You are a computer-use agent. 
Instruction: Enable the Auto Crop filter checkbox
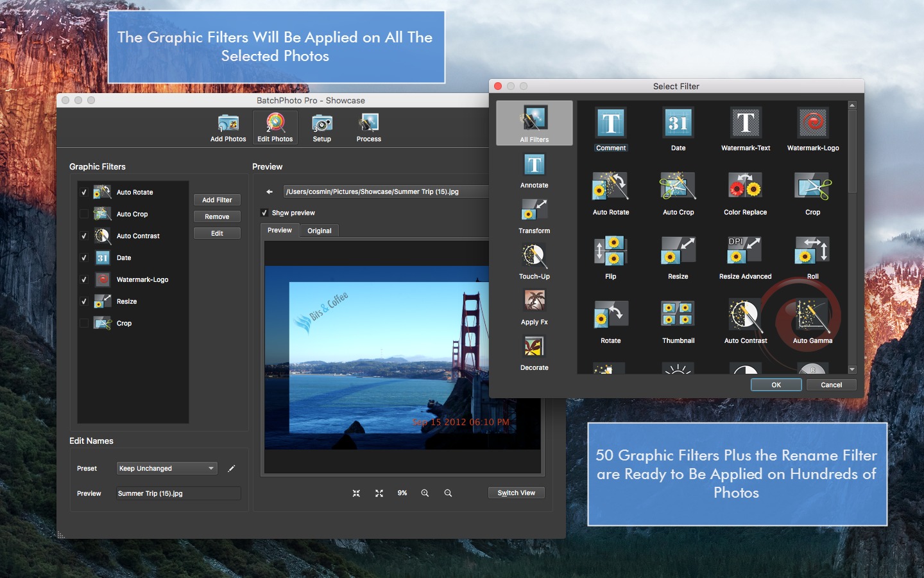[x=84, y=215]
